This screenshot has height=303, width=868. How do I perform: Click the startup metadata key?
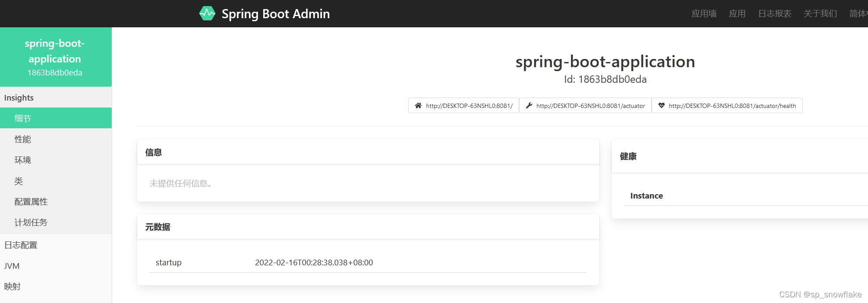click(x=168, y=262)
